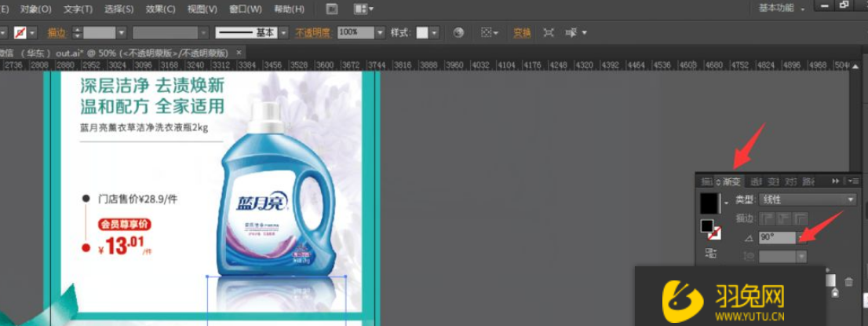Open the gradient angle dropdown arrow
The width and height of the screenshot is (868, 326).
[801, 237]
